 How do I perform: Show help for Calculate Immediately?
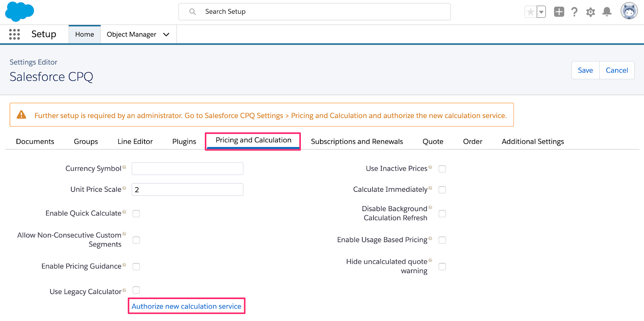click(x=430, y=188)
